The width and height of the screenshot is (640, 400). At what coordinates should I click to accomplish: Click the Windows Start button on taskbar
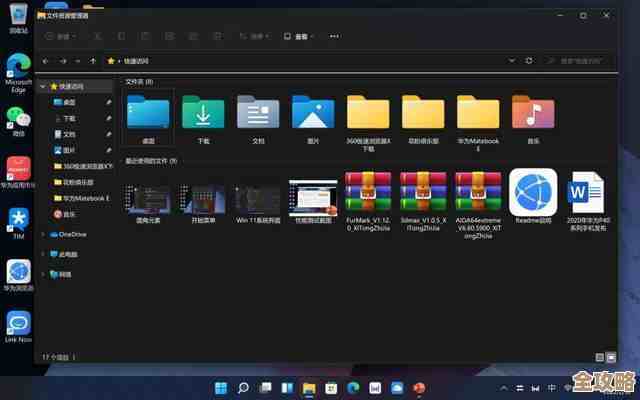tap(219, 387)
